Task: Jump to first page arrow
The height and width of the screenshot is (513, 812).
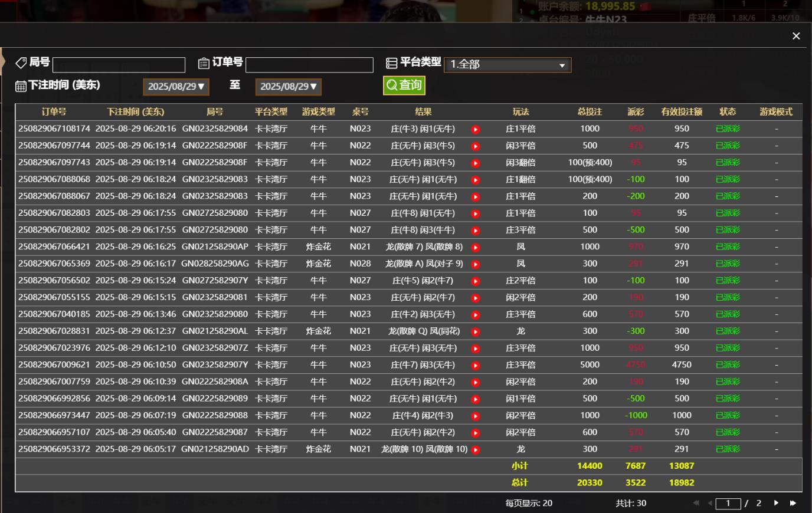Action: pyautogui.click(x=696, y=503)
